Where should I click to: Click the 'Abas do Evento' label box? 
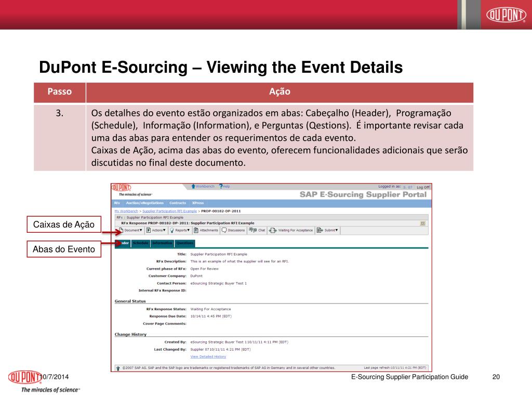tap(64, 249)
